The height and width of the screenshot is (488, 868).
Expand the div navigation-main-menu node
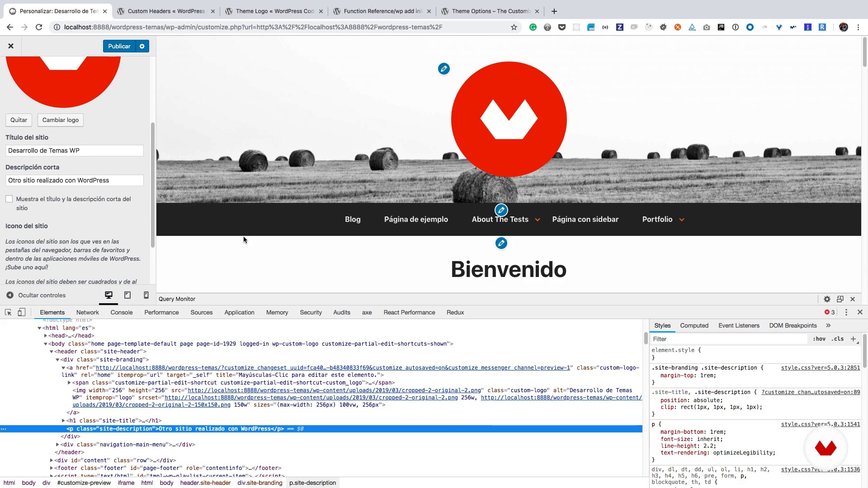[57, 445]
